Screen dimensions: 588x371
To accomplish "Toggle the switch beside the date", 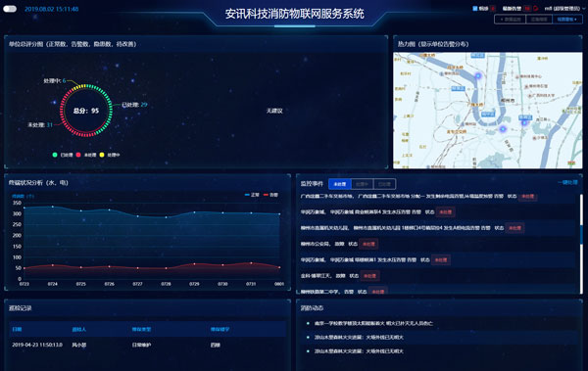I will [10, 9].
